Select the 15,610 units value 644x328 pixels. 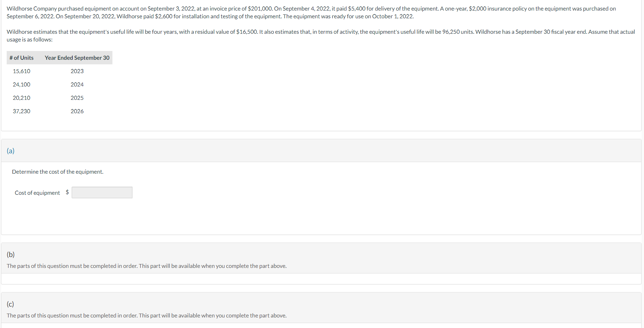[21, 71]
